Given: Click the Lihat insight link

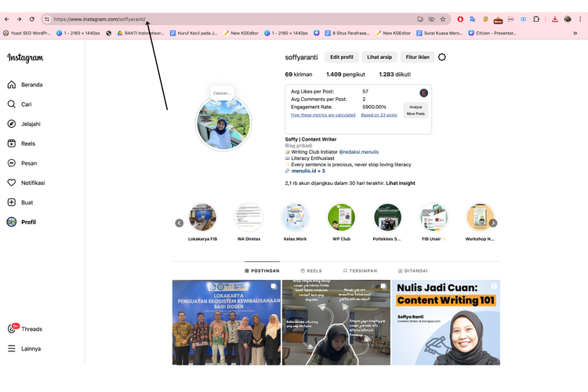Looking at the screenshot, I should (x=401, y=183).
